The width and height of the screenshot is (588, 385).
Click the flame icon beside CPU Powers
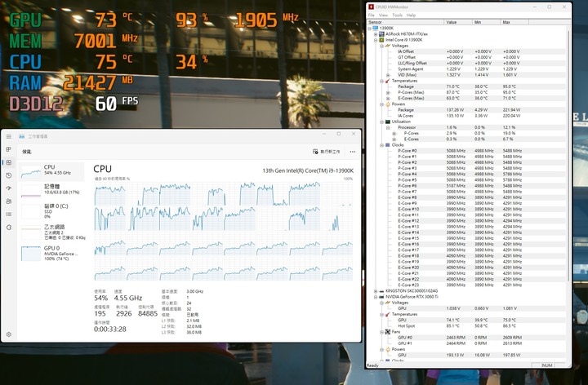[388, 104]
